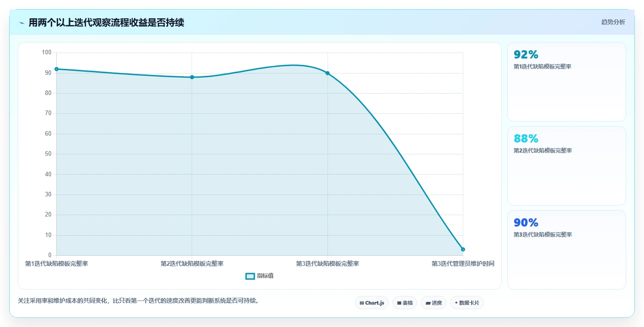
Task: Click the x-axis label 第3迭代缺陷模板完整率
Action: coord(327,264)
